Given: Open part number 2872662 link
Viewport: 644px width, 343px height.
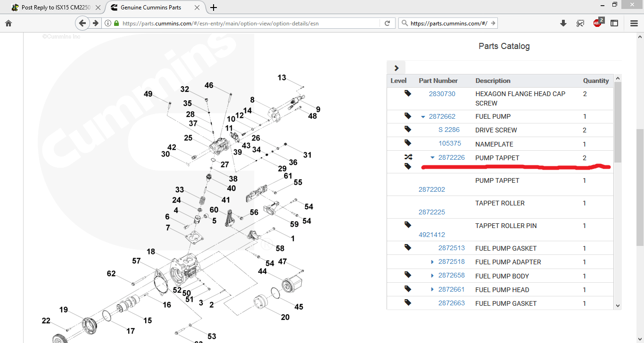Looking at the screenshot, I should point(442,116).
